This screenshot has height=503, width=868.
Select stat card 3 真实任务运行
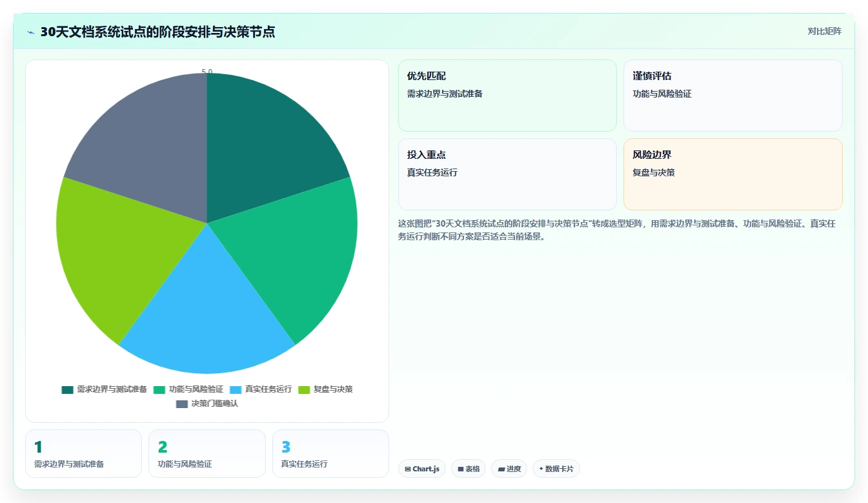click(330, 453)
